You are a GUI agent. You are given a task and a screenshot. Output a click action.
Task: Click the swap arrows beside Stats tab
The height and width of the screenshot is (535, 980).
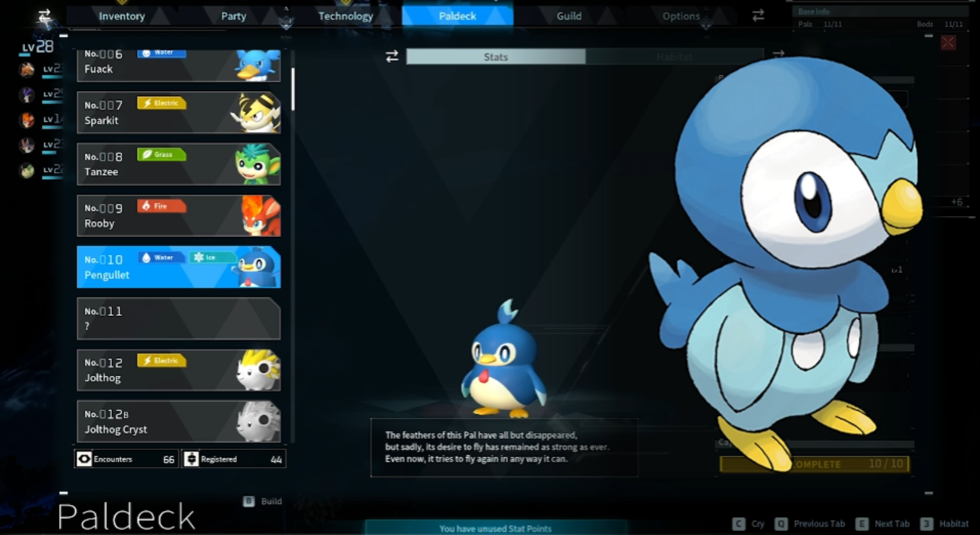pos(392,57)
